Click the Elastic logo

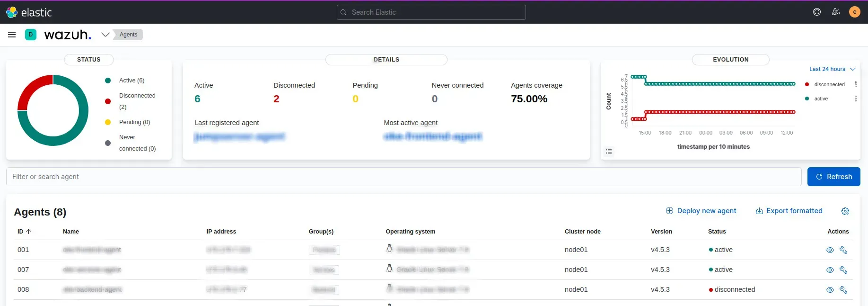(29, 12)
